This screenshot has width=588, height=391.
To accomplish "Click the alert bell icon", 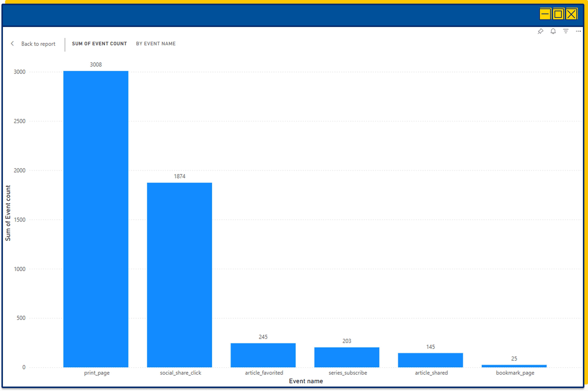I will pos(553,31).
